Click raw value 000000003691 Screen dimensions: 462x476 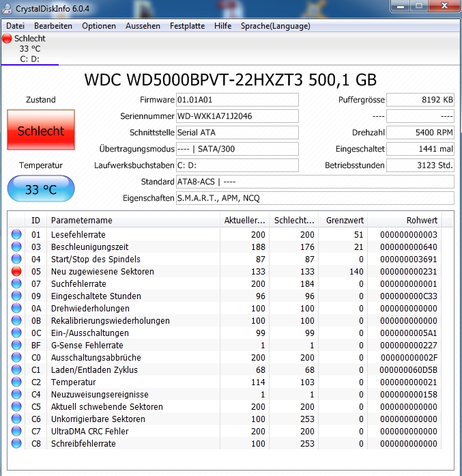pos(408,260)
